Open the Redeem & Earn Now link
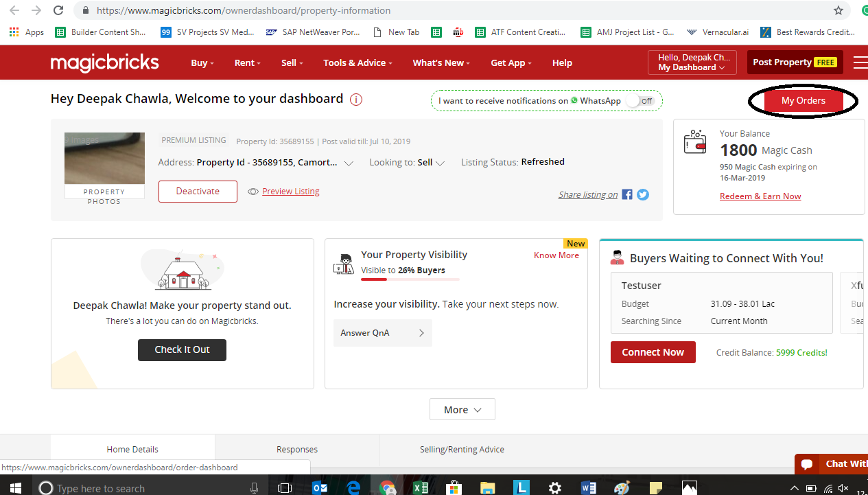This screenshot has height=495, width=868. (760, 196)
